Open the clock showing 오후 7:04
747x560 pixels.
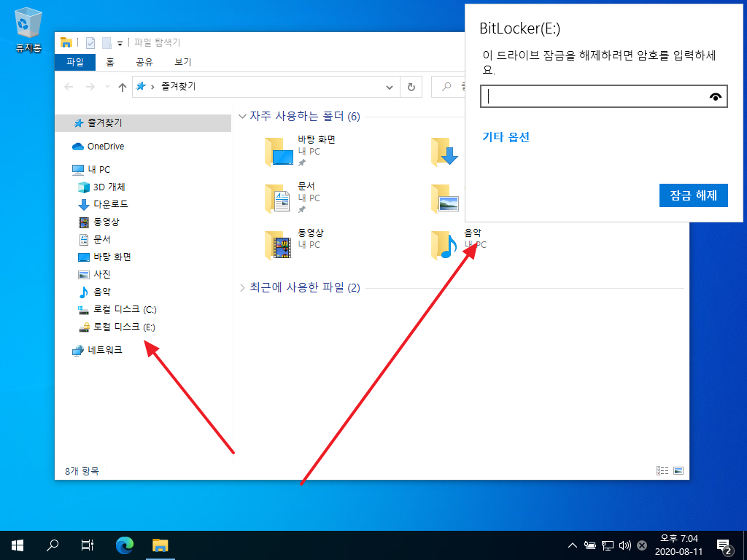pyautogui.click(x=679, y=545)
